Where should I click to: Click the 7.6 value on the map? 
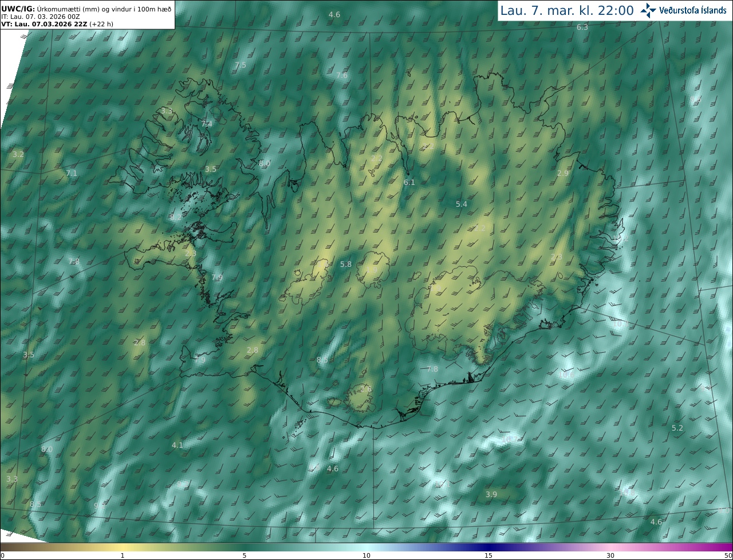(342, 76)
